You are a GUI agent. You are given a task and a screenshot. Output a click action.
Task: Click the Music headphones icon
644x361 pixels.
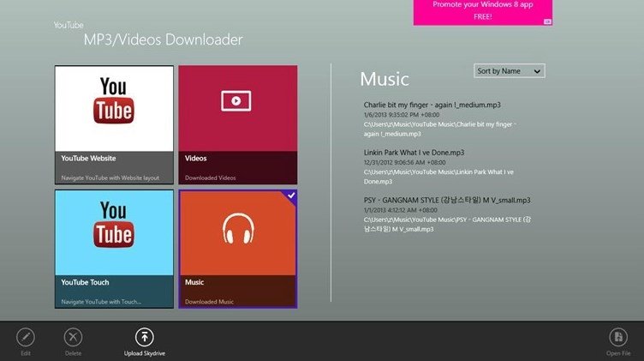238,228
